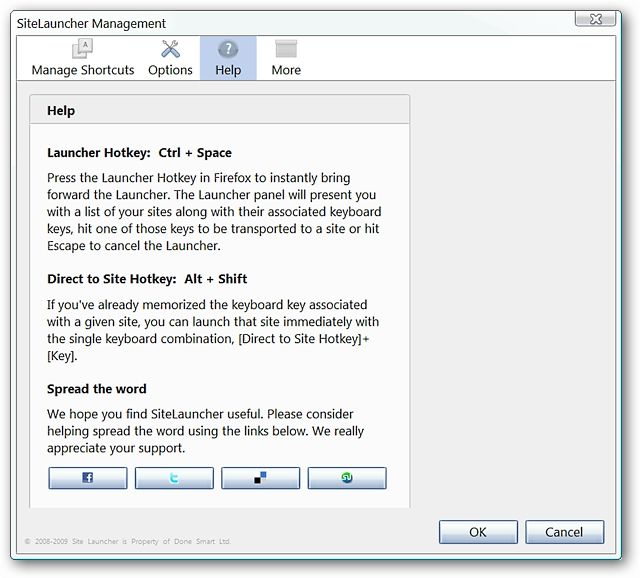Click the Help panel header text
Viewport: 640px width, 578px height.
pyautogui.click(x=61, y=111)
